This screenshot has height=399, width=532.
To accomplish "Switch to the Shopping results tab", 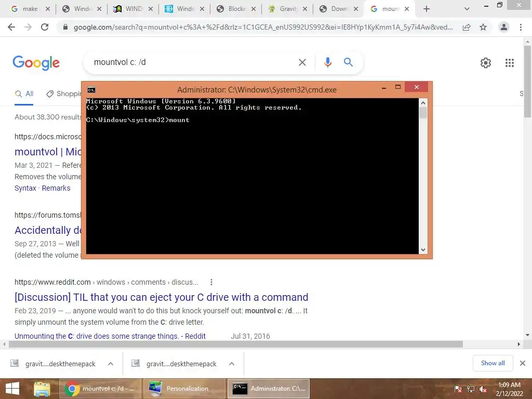I will (x=64, y=94).
